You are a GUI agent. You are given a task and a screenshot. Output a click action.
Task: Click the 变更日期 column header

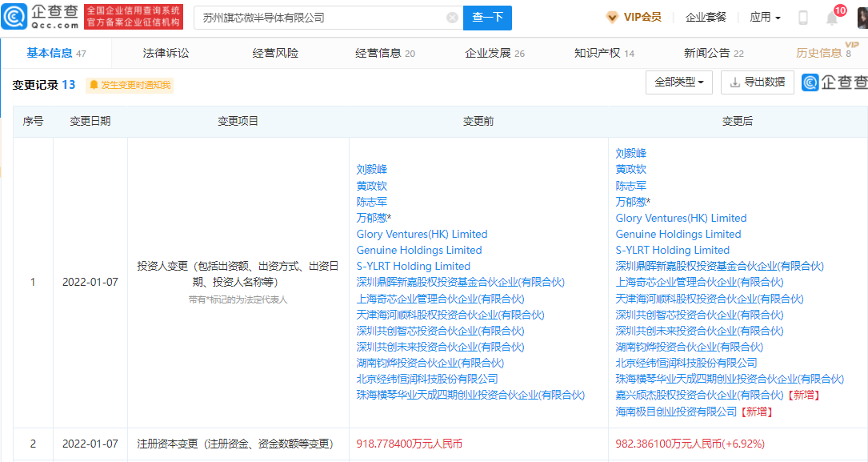click(90, 121)
